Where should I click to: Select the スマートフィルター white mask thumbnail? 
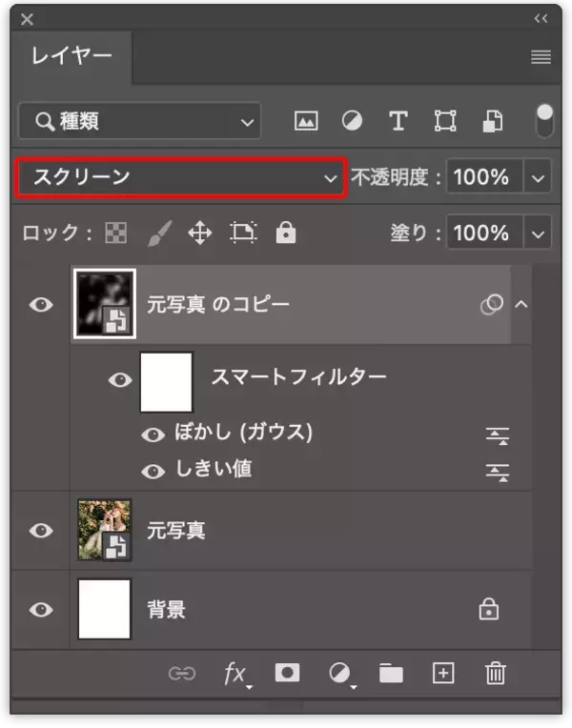tap(166, 382)
